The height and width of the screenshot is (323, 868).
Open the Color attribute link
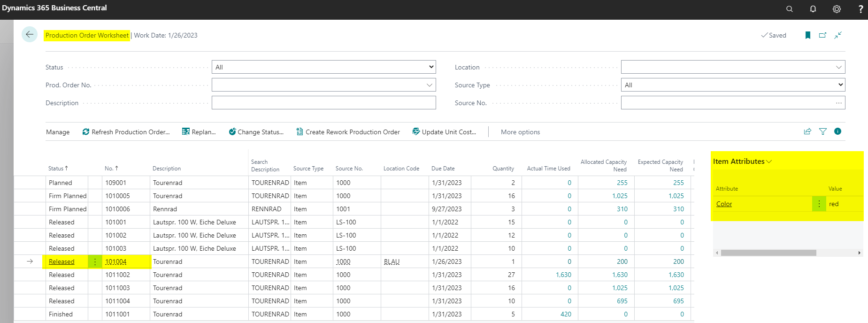724,204
